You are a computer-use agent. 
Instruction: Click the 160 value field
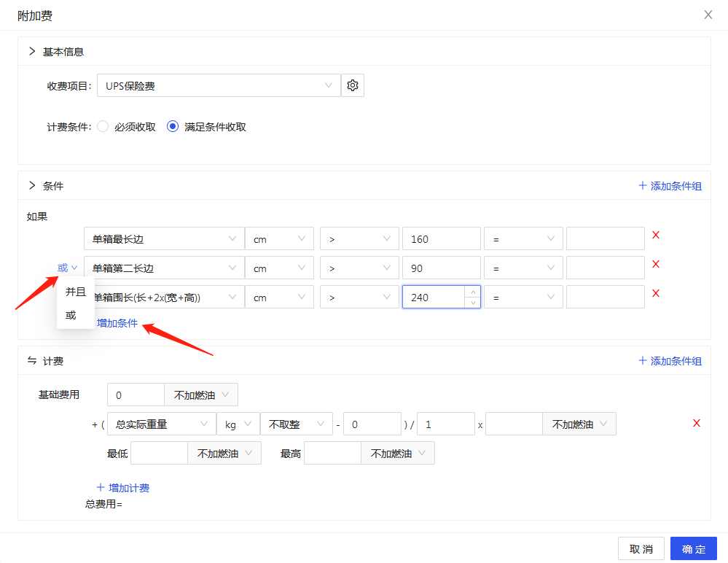[441, 238]
